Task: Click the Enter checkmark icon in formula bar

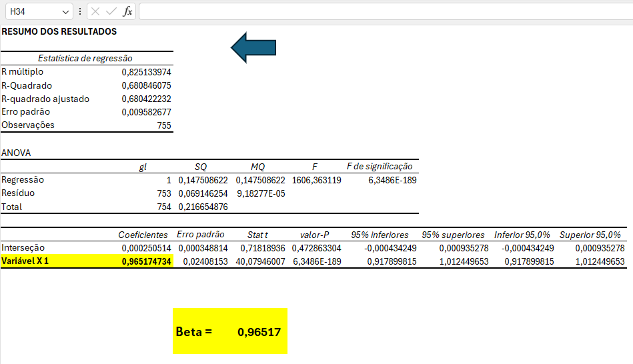Action: tap(111, 12)
